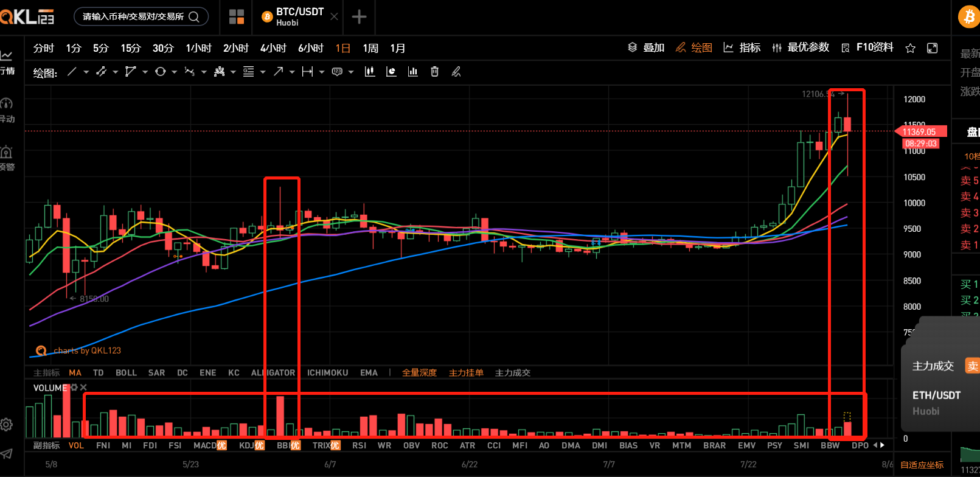Select the trend line drawing tool
This screenshot has width=980, height=477.
pyautogui.click(x=72, y=72)
